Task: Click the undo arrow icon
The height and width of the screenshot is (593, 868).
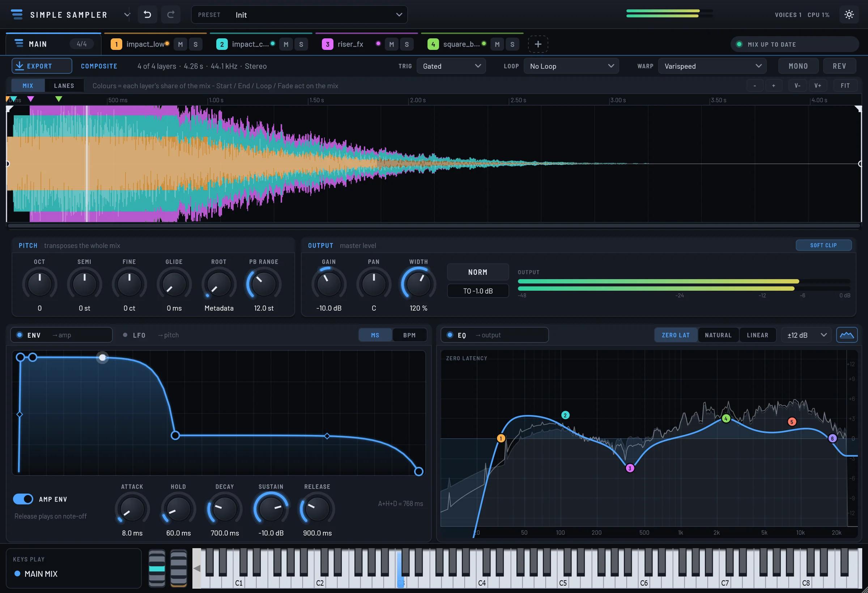Action: 147,14
